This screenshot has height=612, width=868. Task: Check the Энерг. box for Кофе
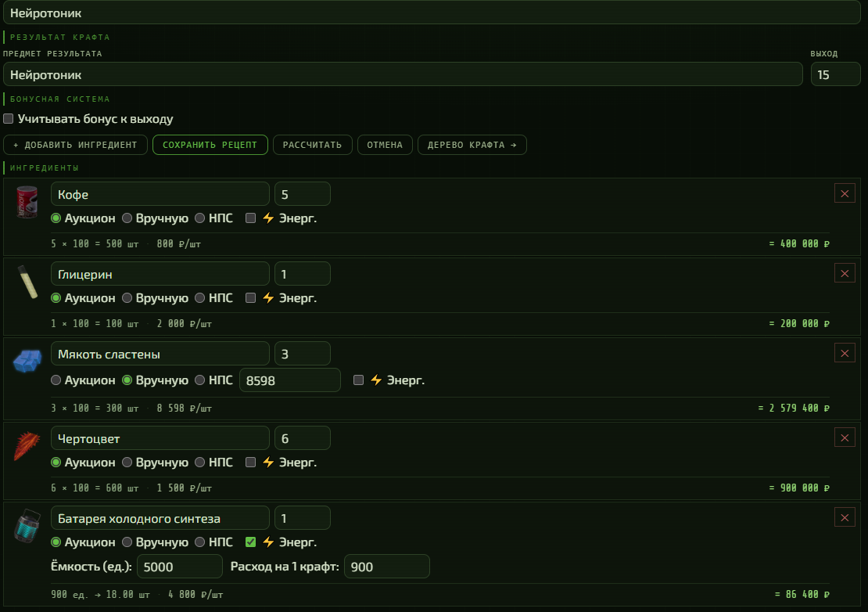coord(251,218)
